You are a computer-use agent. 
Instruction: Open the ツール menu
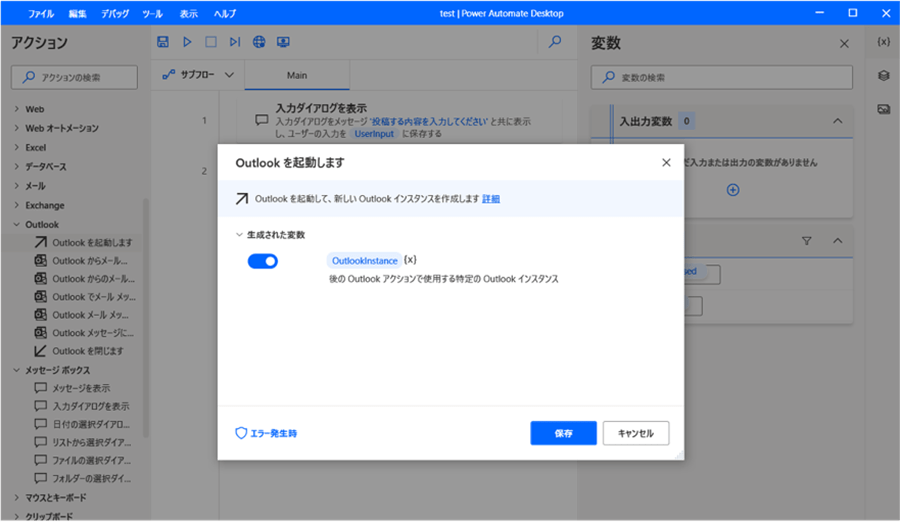click(x=153, y=14)
